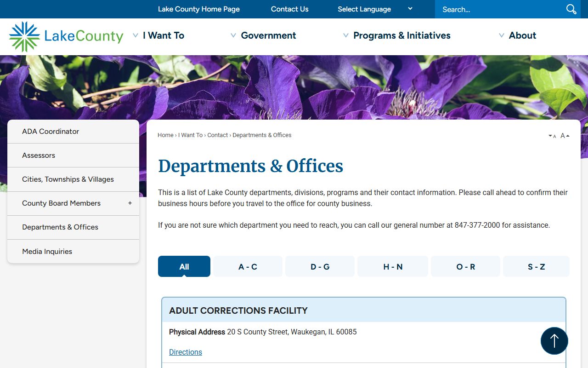Expand the About menu
Viewport: 588px width, 368px height.
[517, 35]
